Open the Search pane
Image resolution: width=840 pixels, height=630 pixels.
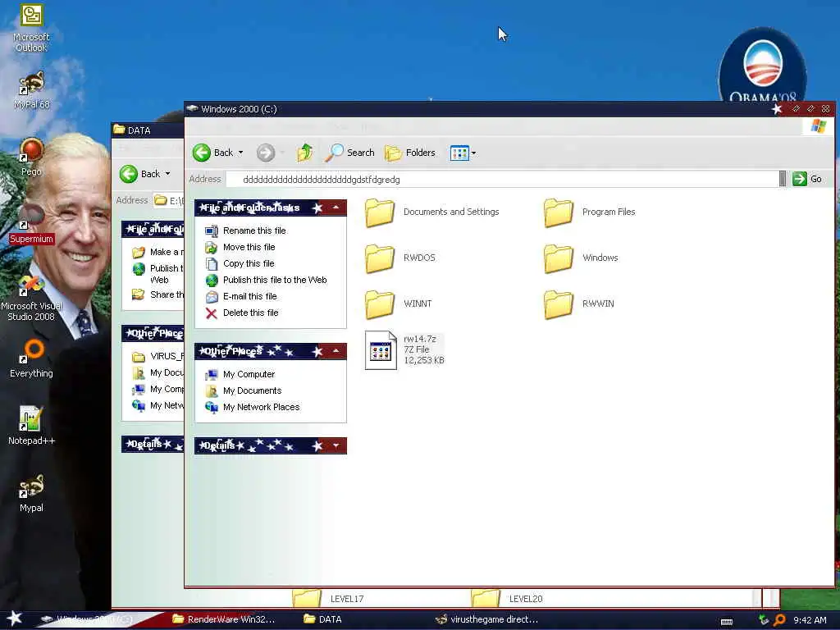349,153
